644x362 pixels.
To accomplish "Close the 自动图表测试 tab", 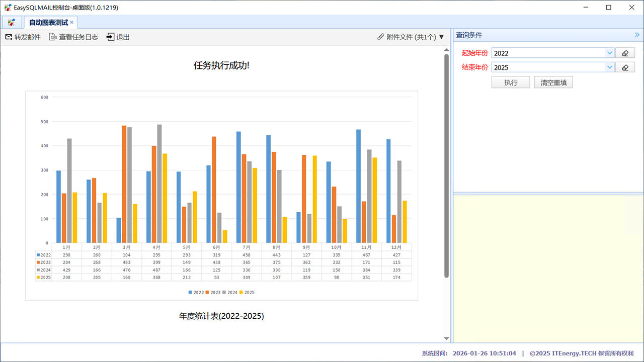I will coord(72,22).
